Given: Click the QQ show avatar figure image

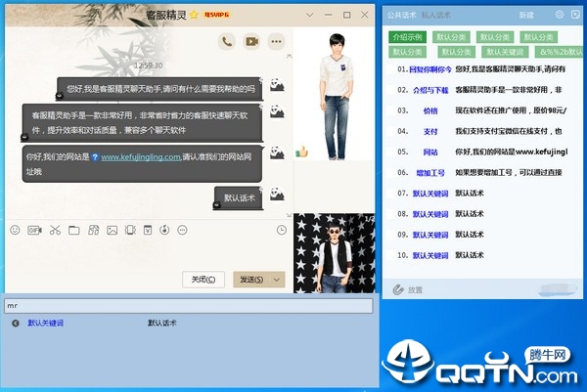Looking at the screenshot, I should 336,96.
